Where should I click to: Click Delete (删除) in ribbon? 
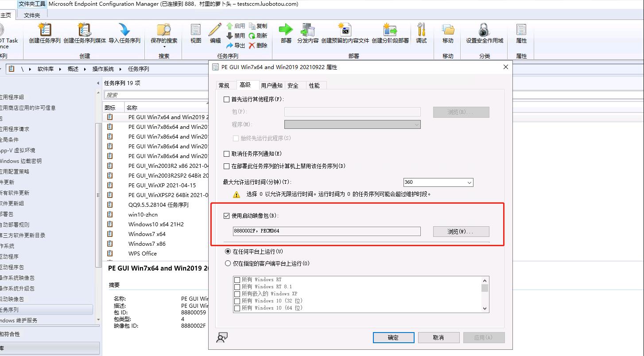pyautogui.click(x=258, y=45)
